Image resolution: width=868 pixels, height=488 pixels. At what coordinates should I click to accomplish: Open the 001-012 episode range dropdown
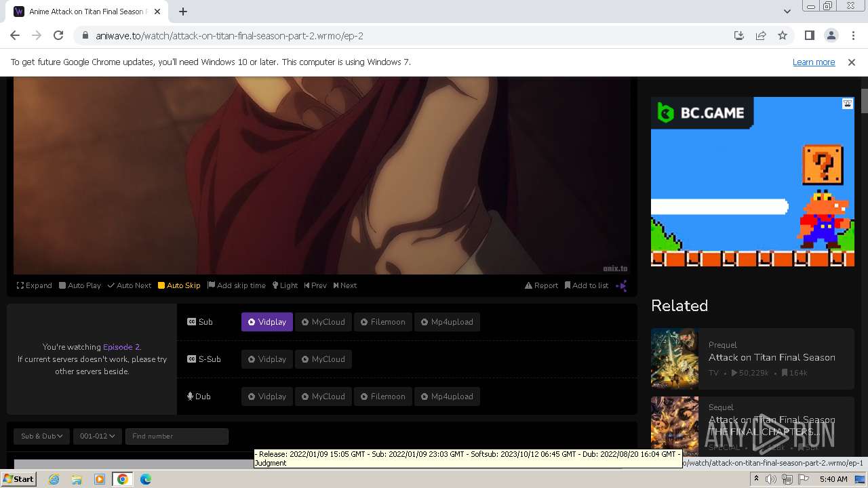click(97, 436)
